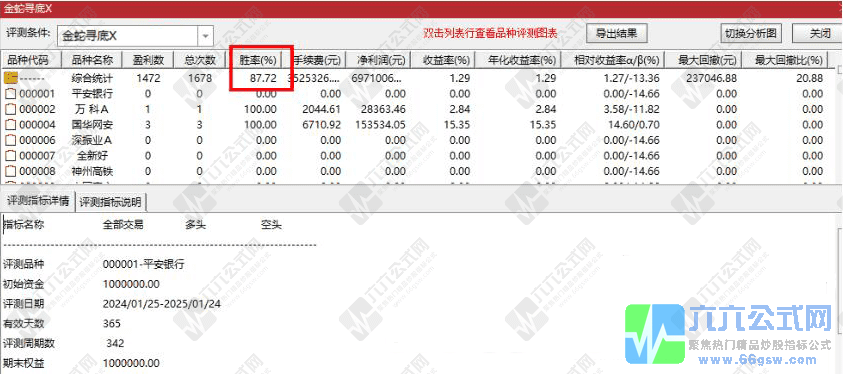The height and width of the screenshot is (374, 843).
Task: Click the document icon beside 000007
Action: 10,156
